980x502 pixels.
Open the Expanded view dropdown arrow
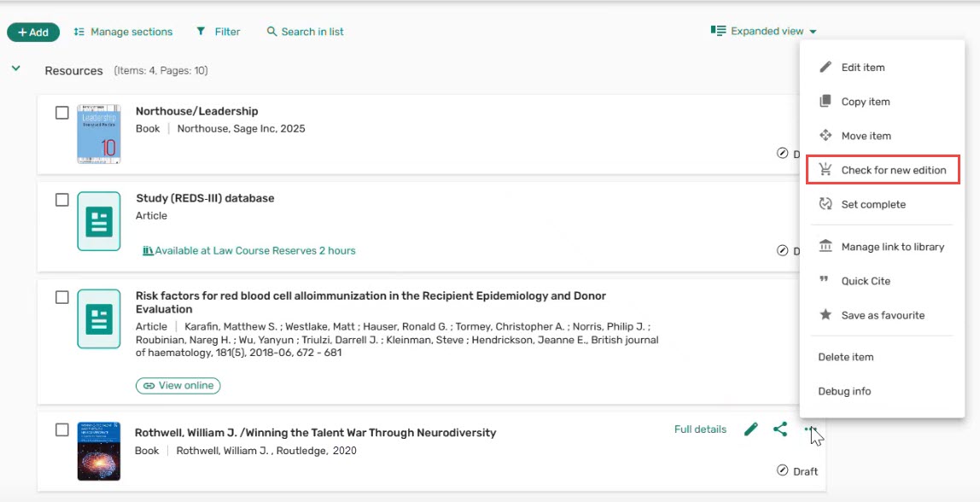813,32
